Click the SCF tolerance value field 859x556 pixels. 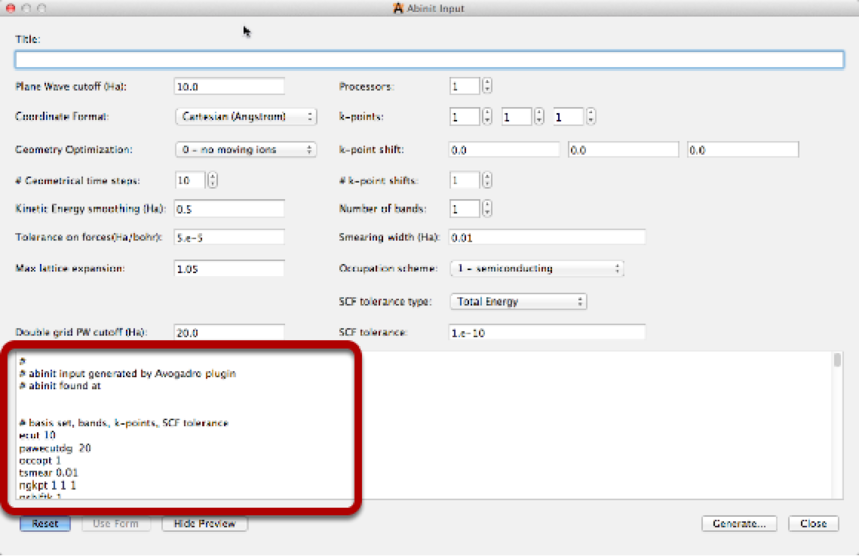[x=546, y=332]
